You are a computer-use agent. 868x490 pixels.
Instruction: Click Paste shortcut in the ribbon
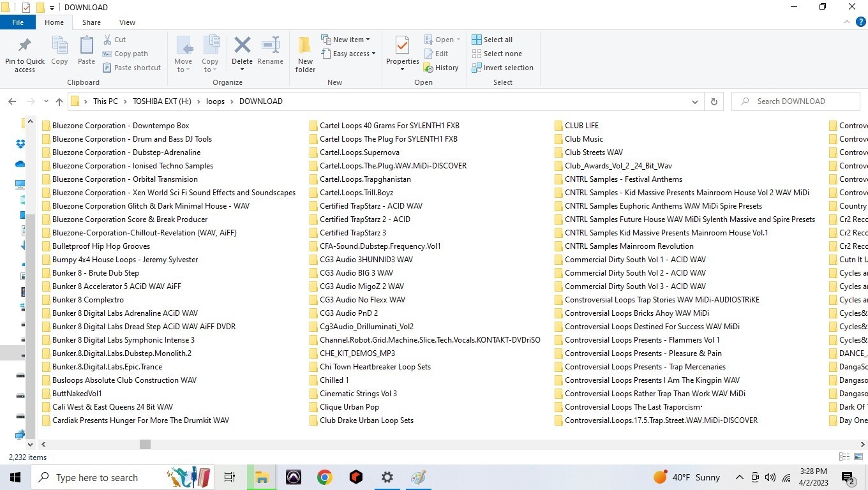tap(131, 68)
